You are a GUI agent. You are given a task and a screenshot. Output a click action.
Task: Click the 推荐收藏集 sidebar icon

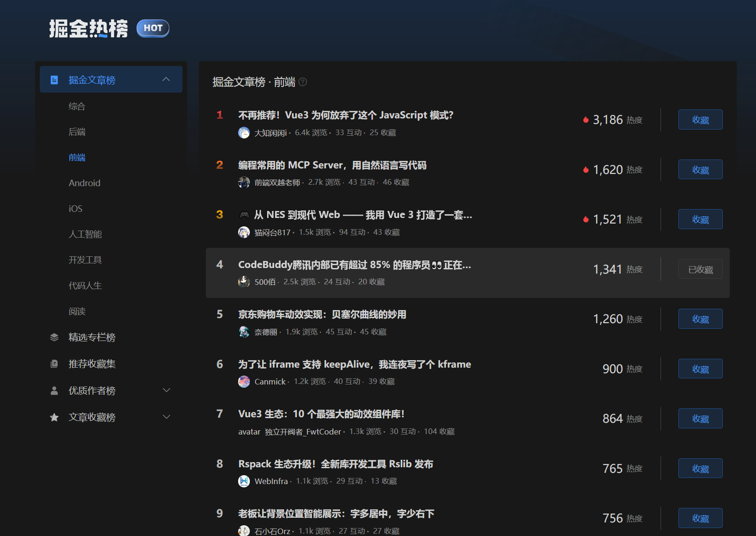[54, 364]
